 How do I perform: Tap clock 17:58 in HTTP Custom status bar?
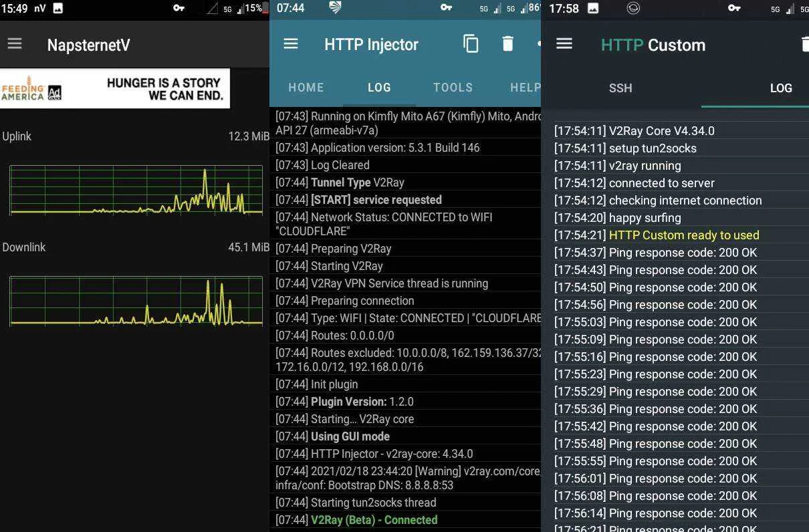tap(564, 8)
